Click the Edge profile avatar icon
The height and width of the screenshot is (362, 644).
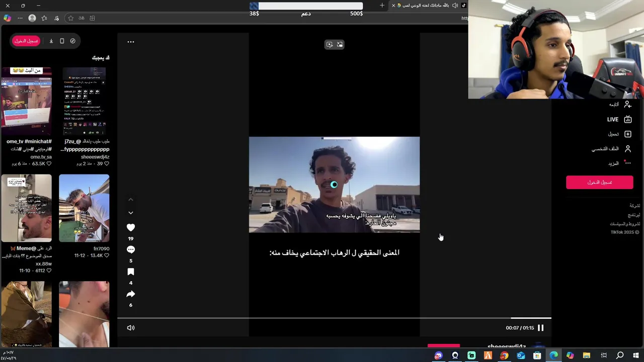tap(32, 18)
